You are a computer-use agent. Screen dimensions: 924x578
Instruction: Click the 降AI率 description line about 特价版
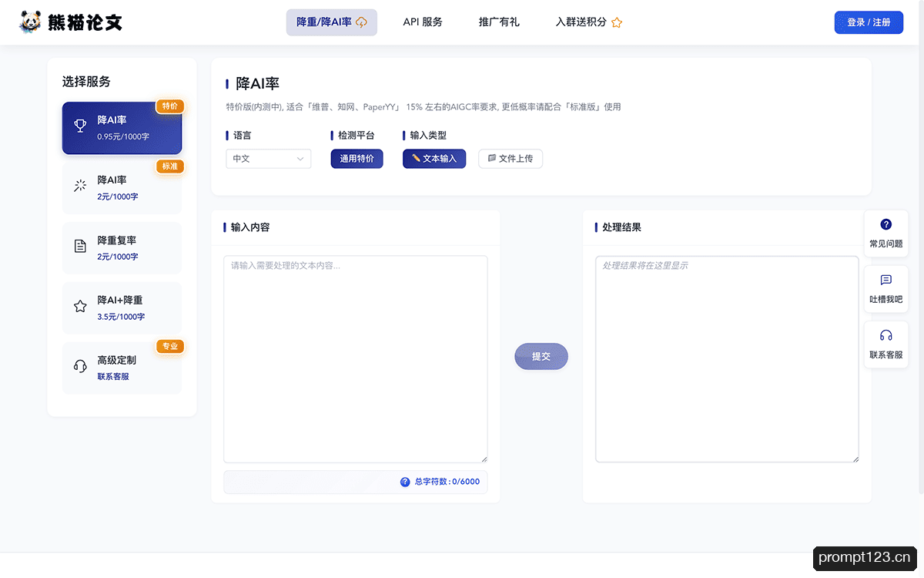[x=423, y=107]
